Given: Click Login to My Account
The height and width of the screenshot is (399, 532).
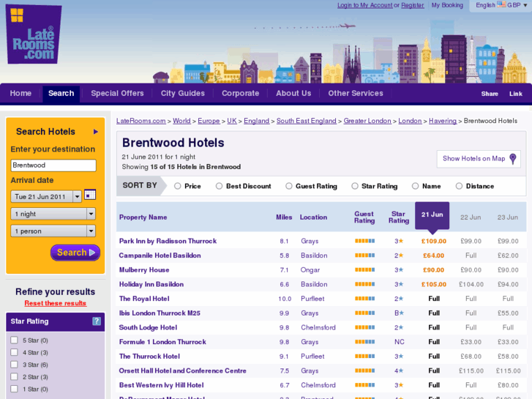Looking at the screenshot, I should pyautogui.click(x=364, y=5).
